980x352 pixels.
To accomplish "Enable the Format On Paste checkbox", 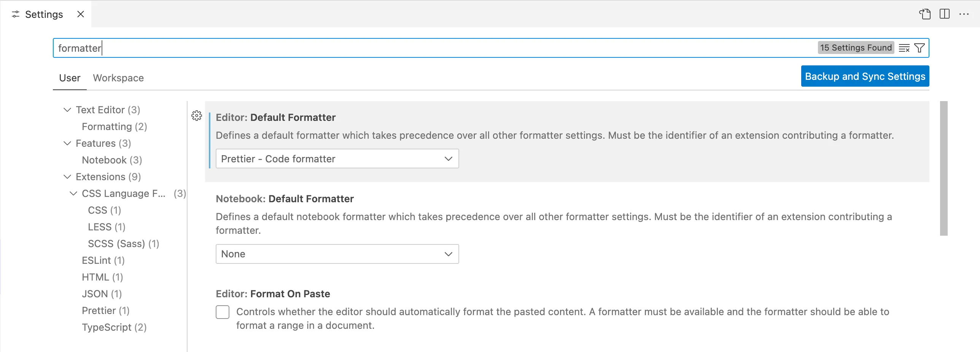I will pyautogui.click(x=223, y=312).
